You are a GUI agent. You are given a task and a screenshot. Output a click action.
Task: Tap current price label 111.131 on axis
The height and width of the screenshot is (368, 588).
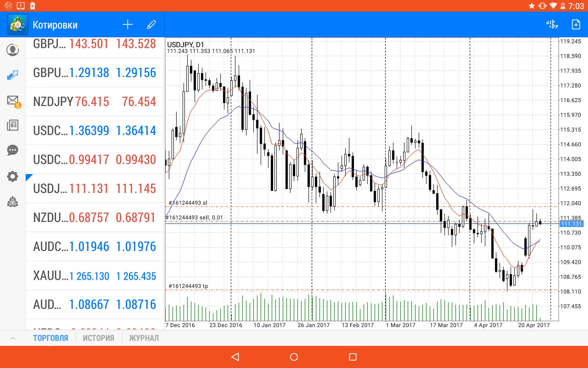[571, 224]
